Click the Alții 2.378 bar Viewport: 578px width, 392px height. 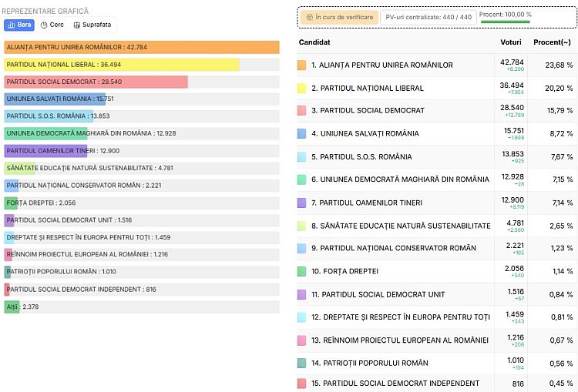[12, 307]
